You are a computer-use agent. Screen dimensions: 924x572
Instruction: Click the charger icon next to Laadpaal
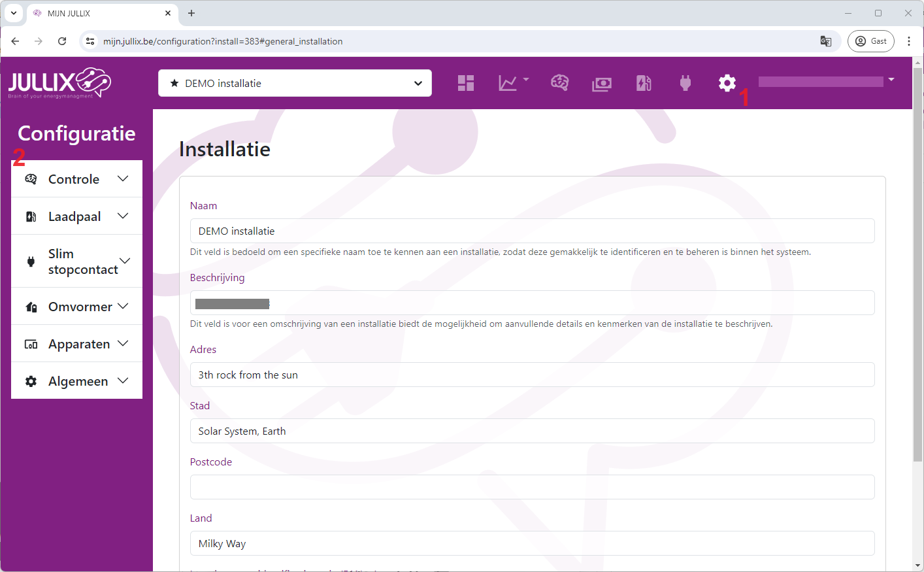pyautogui.click(x=31, y=216)
